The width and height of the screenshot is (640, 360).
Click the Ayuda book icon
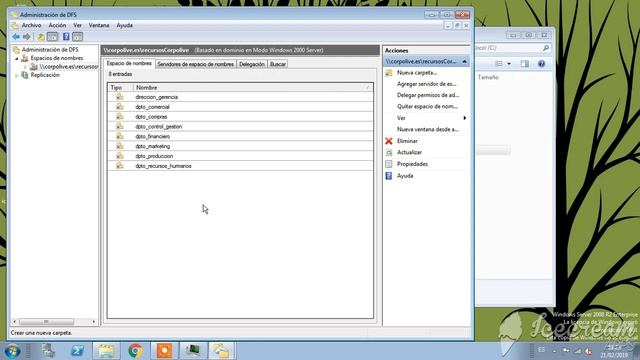tap(389, 176)
